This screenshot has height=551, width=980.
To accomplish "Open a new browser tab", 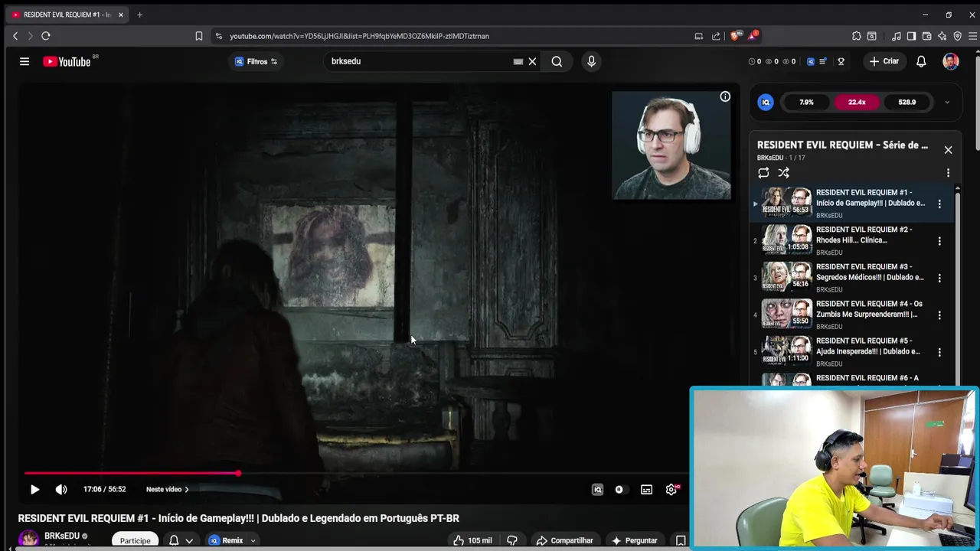I will pyautogui.click(x=139, y=15).
